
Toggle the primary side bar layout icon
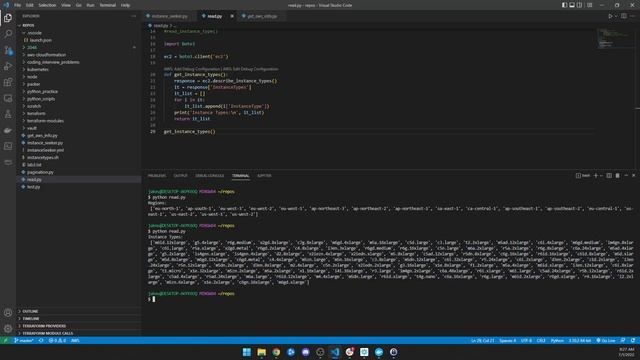(x=564, y=5)
